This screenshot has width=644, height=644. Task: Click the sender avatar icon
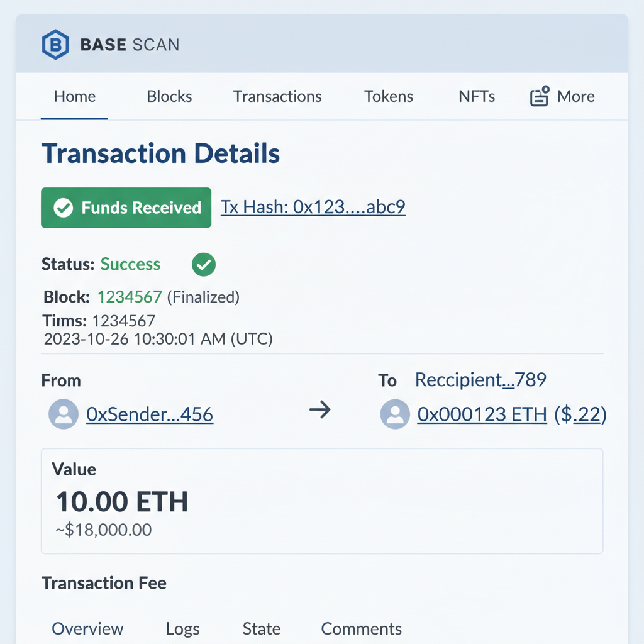pos(63,414)
